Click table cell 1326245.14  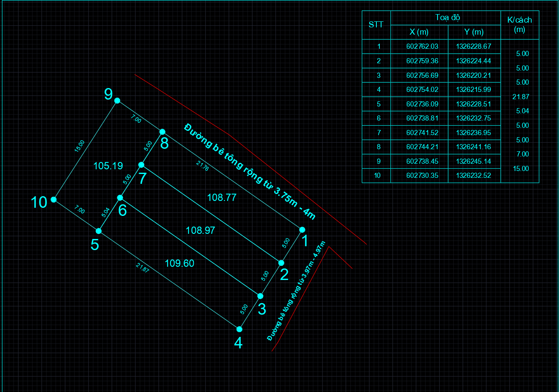[x=473, y=161]
